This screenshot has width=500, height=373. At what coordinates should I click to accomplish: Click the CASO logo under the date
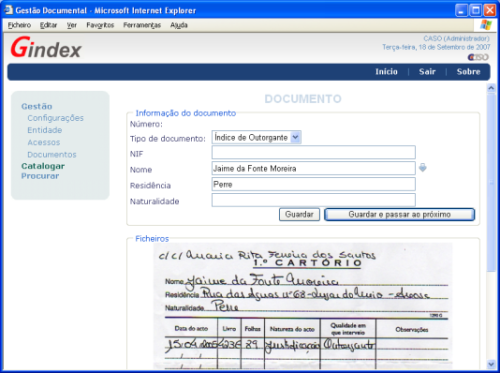pos(478,57)
